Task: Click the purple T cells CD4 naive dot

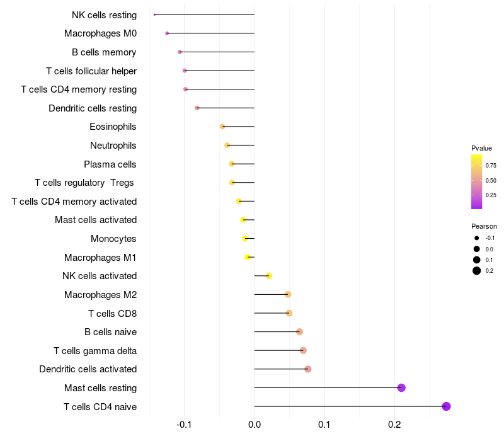Action: pyautogui.click(x=446, y=406)
